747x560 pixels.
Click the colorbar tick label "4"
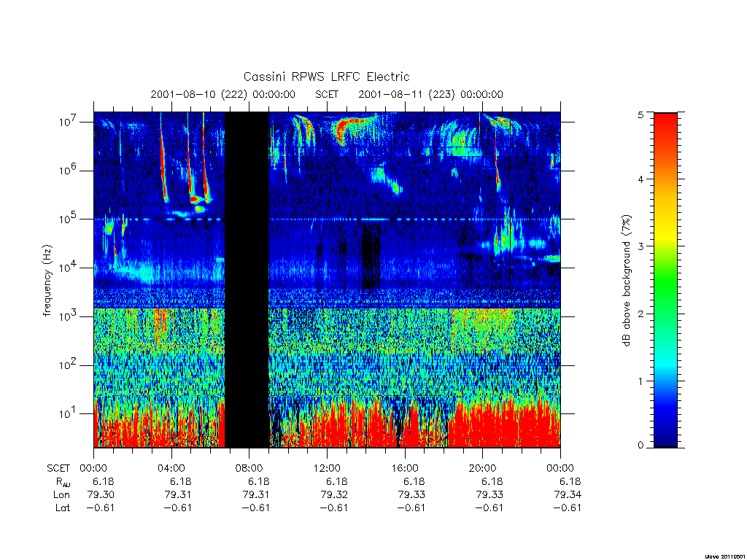pyautogui.click(x=640, y=179)
